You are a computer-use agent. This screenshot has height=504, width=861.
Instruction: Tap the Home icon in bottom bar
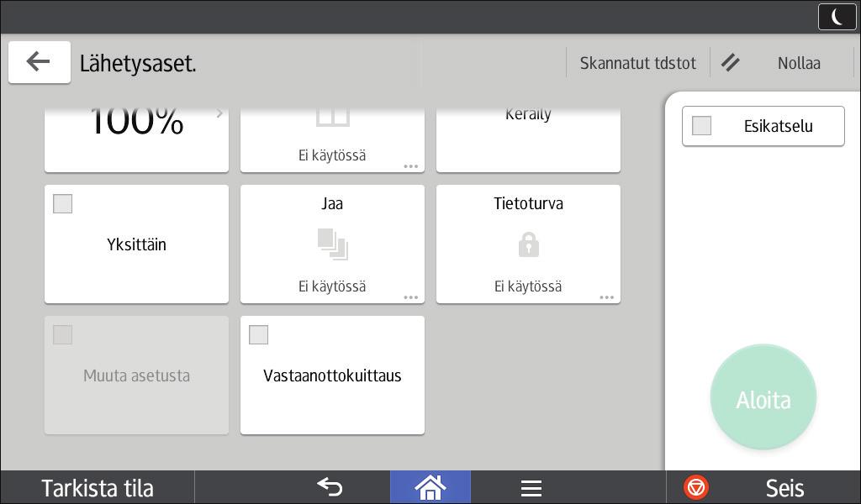click(x=430, y=487)
